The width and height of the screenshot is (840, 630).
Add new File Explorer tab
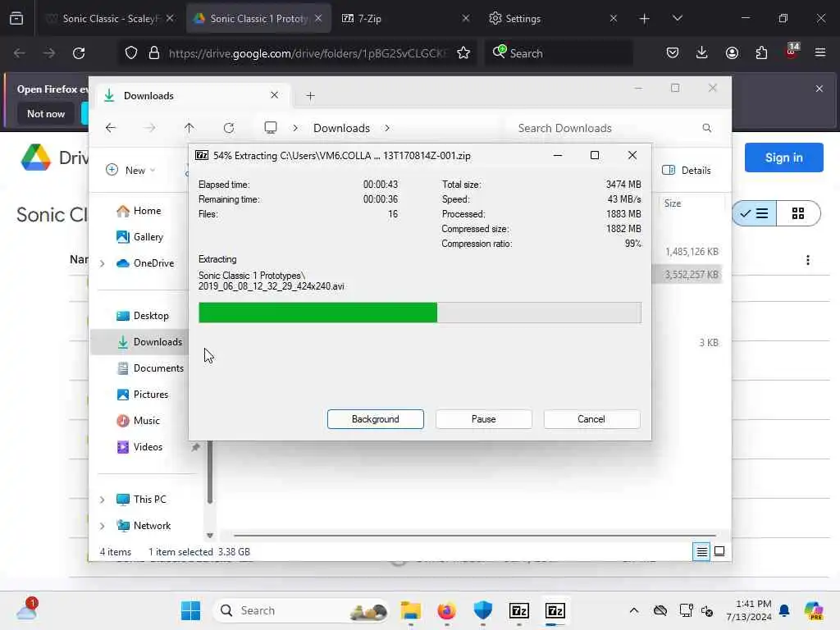(310, 96)
